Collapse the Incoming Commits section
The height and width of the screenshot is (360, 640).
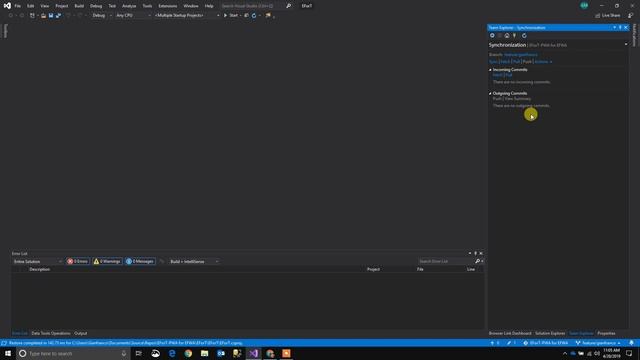[x=490, y=70]
